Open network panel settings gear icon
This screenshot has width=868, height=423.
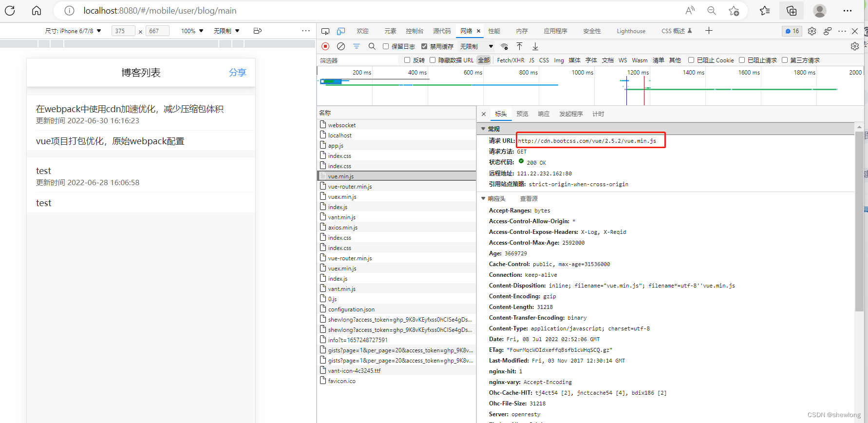tap(855, 46)
